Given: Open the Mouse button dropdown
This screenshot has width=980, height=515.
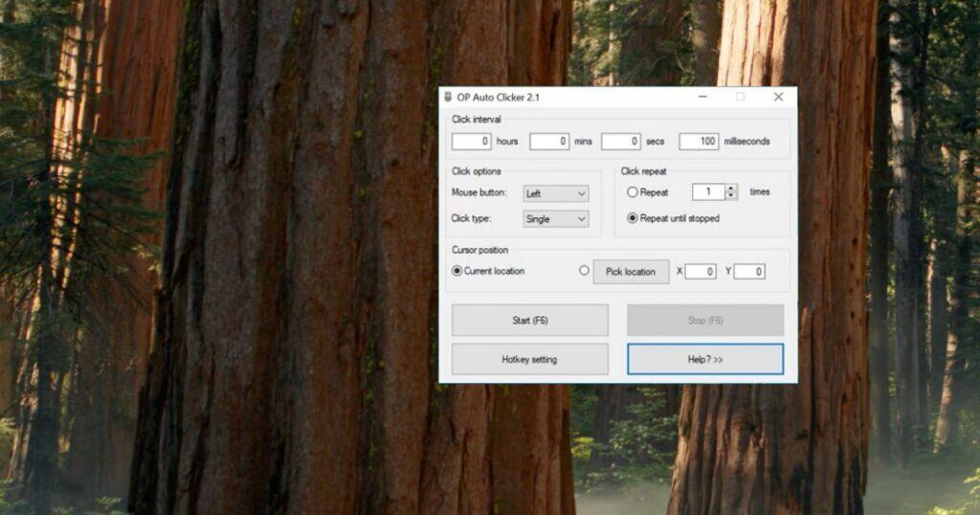Looking at the screenshot, I should coord(556,193).
